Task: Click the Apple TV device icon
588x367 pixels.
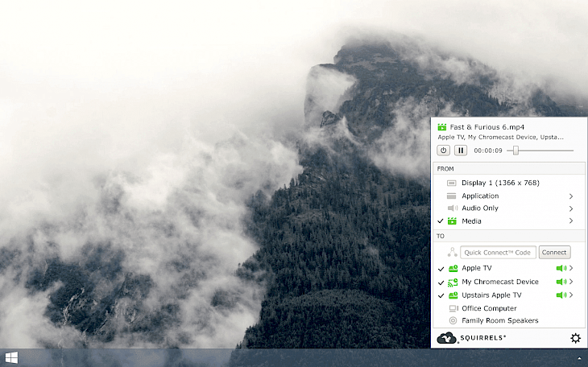Action: (x=453, y=268)
